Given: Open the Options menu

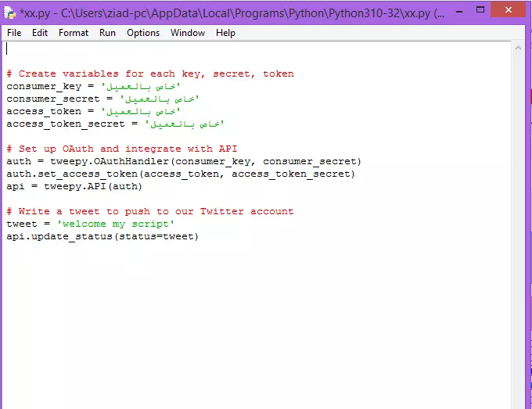Looking at the screenshot, I should (x=143, y=33).
